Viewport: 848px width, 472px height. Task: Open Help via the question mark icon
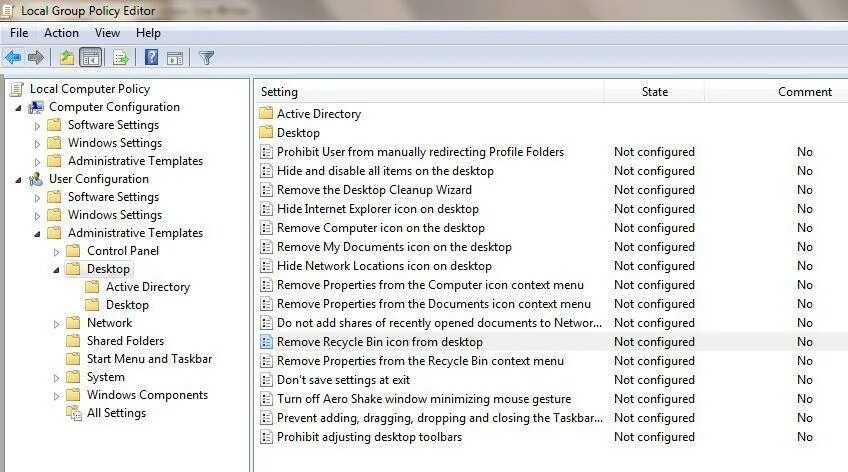151,57
